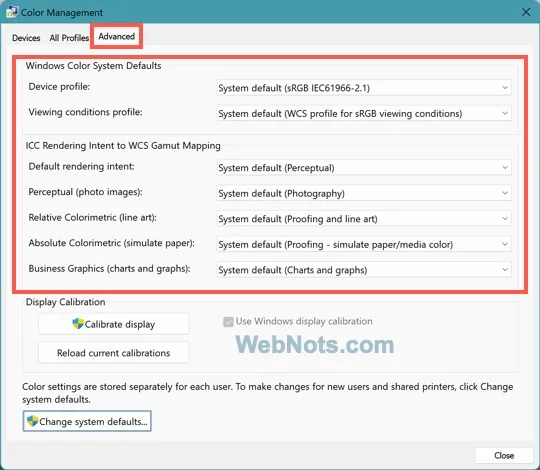The width and height of the screenshot is (540, 470).
Task: Open the Default rendering intent dropdown
Action: pyautogui.click(x=364, y=168)
